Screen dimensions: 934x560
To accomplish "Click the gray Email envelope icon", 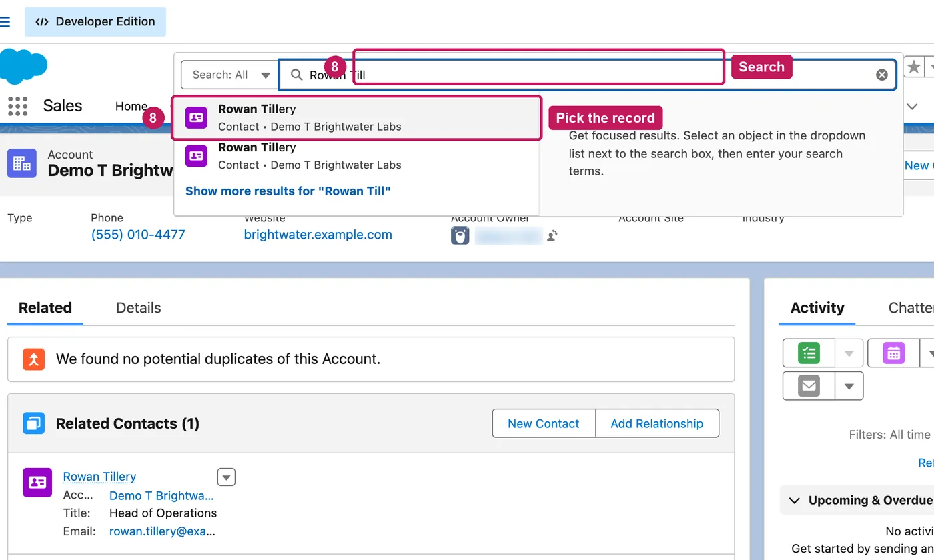I will (x=809, y=385).
